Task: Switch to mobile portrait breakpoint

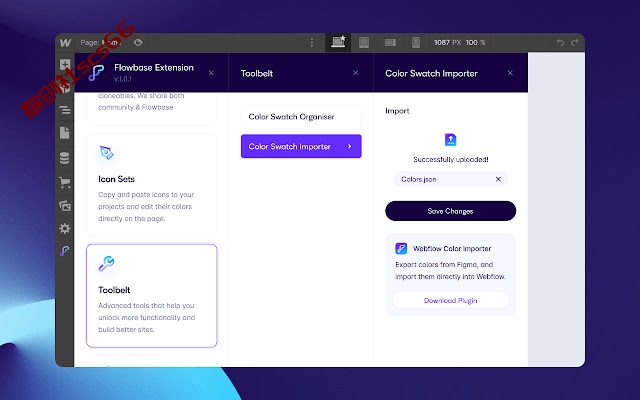Action: click(416, 42)
